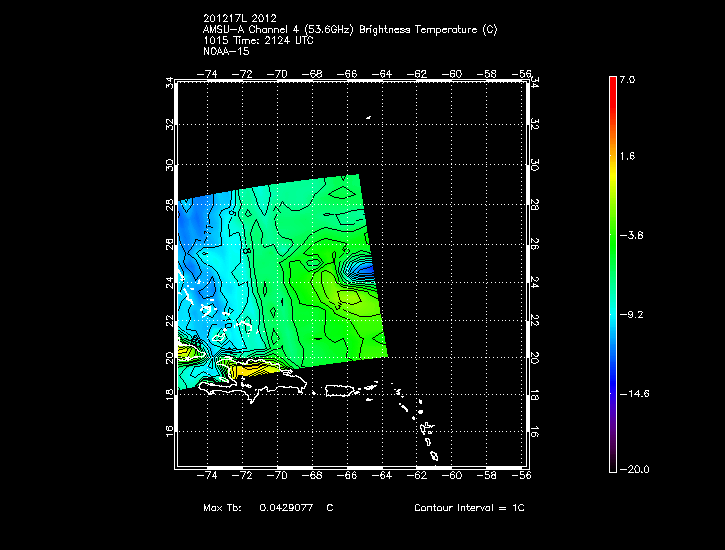This screenshot has width=725, height=550.
Task: Click the right axis latitude label "24"
Action: click(x=535, y=282)
